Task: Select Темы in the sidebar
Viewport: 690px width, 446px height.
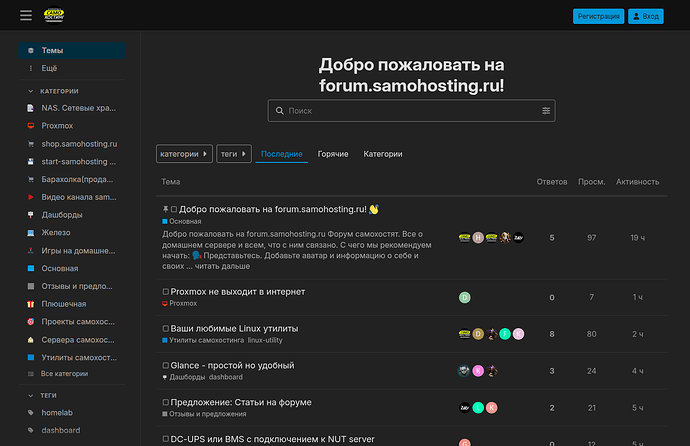Action: pyautogui.click(x=72, y=51)
